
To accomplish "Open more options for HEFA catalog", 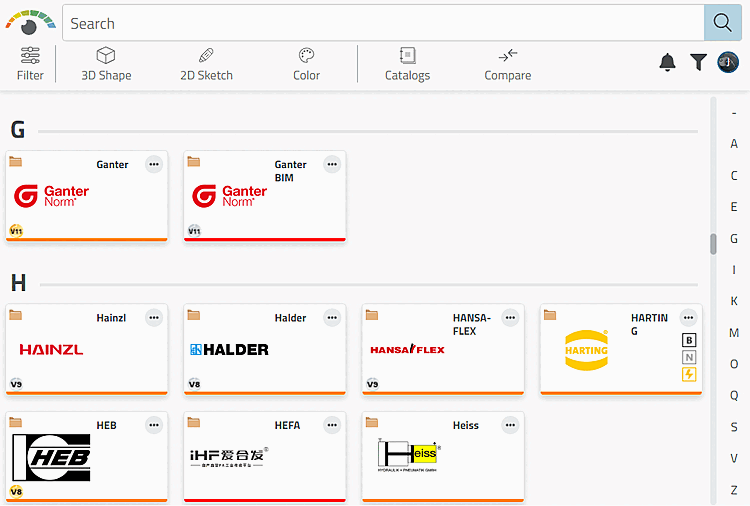I will (x=332, y=425).
